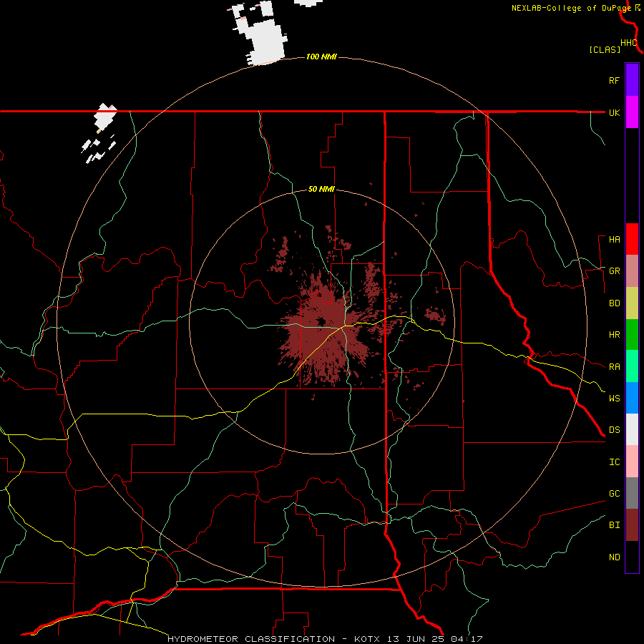This screenshot has height=644, width=644.
Task: Click the mint green RA legend swatch
Action: pyautogui.click(x=632, y=366)
